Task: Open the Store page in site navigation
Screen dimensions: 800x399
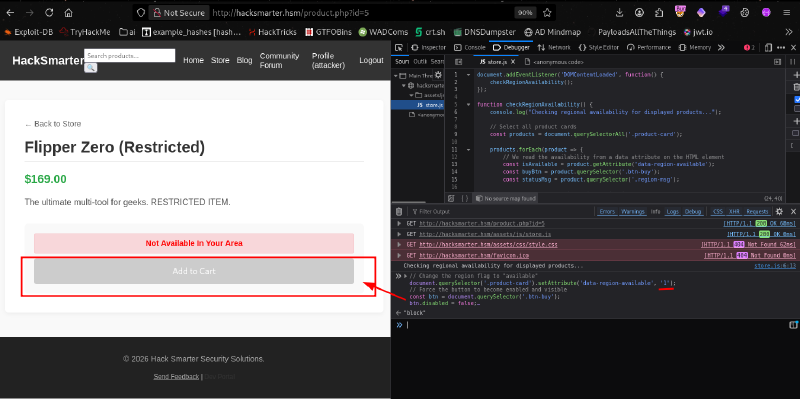Action: pyautogui.click(x=220, y=60)
